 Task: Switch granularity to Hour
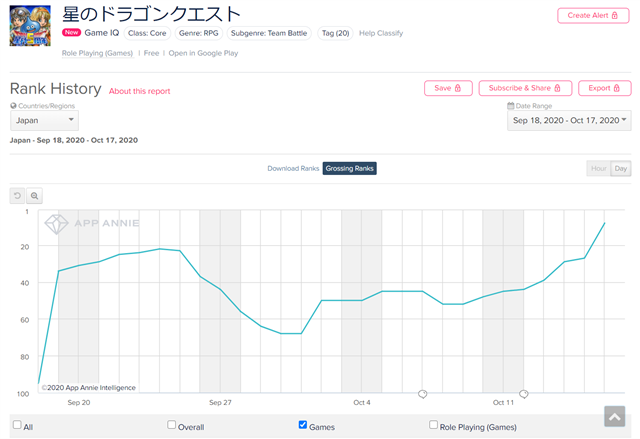(x=598, y=169)
